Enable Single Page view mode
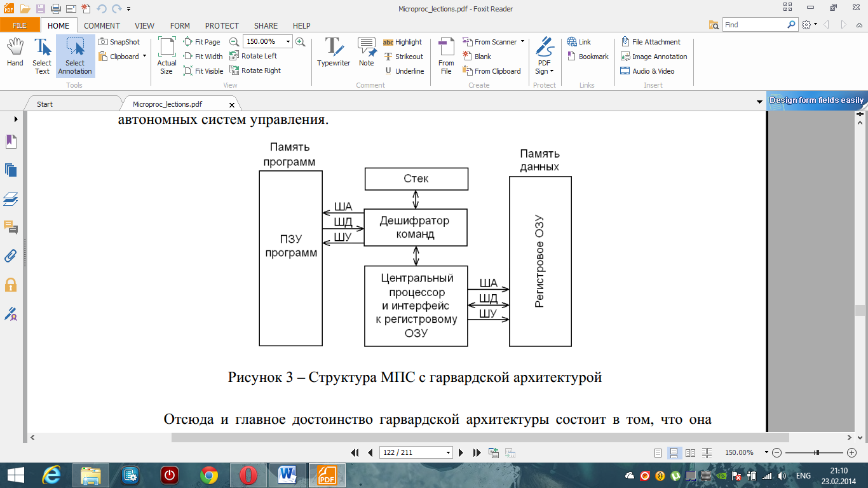 click(x=658, y=452)
